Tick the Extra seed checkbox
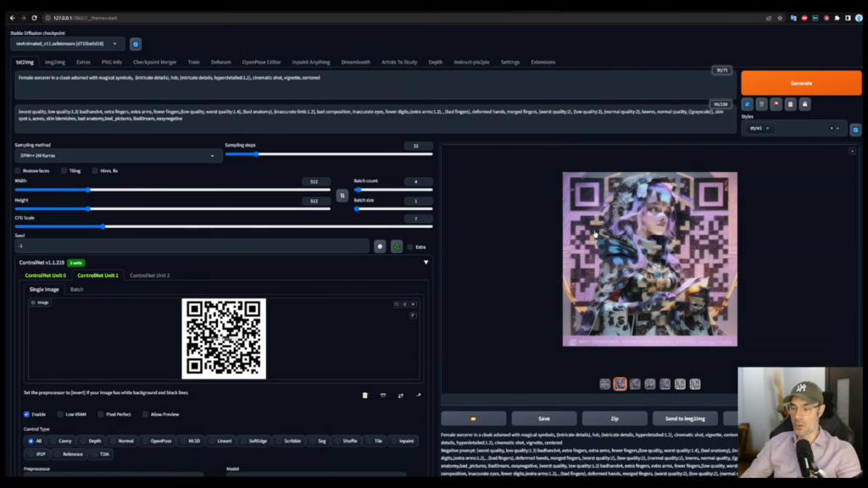The image size is (868, 488). tap(410, 247)
